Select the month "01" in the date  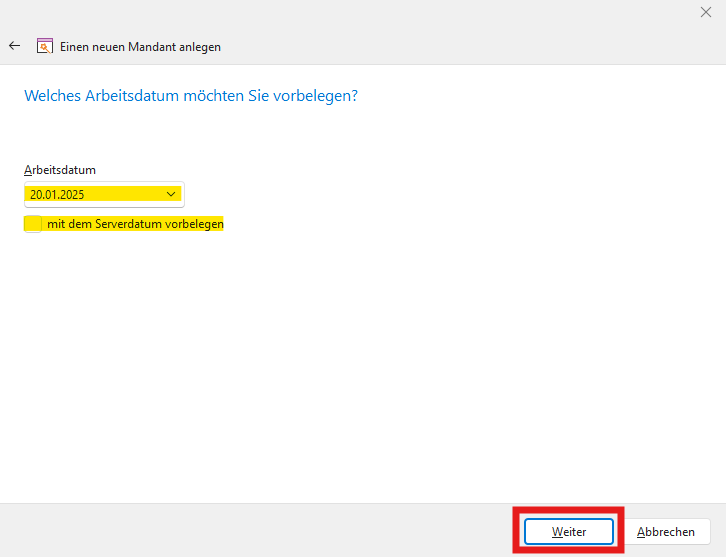52,194
